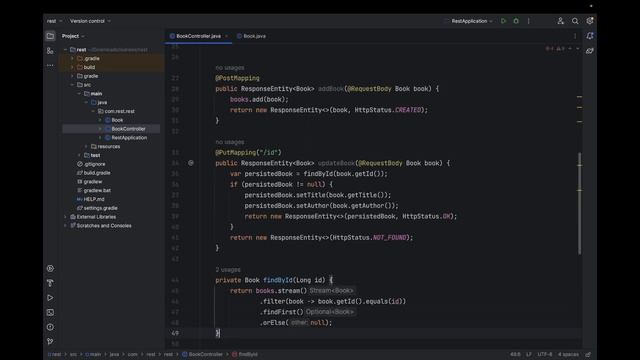Close the BookController.java tab
640x360 pixels.
227,36
